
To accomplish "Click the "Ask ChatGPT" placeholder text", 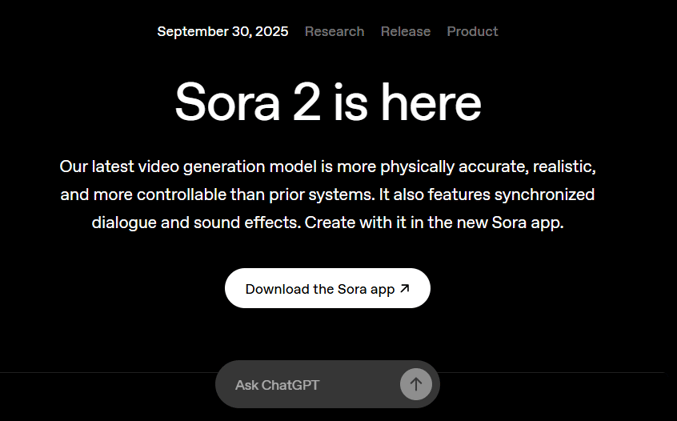I will 277,385.
